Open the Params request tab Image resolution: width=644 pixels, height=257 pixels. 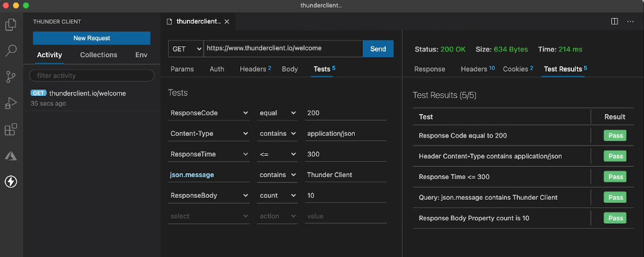click(182, 69)
